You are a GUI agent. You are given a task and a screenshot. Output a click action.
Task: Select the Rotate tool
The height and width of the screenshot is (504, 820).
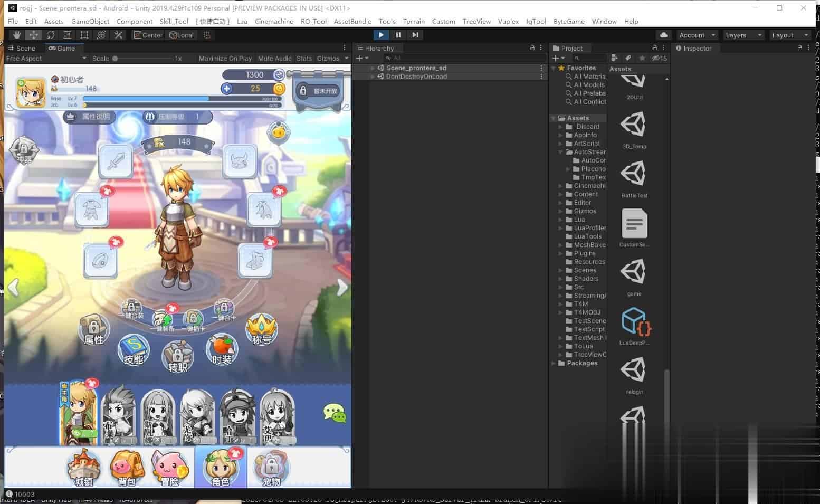coord(51,35)
